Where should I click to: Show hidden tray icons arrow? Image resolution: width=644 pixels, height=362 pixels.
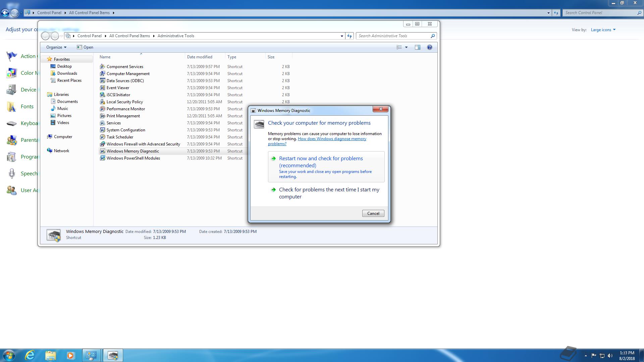[586, 356]
